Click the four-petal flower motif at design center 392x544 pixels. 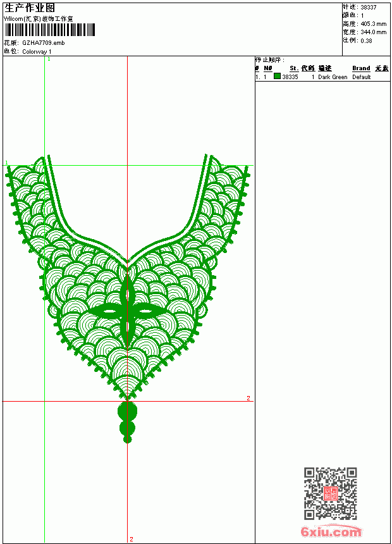point(127,312)
